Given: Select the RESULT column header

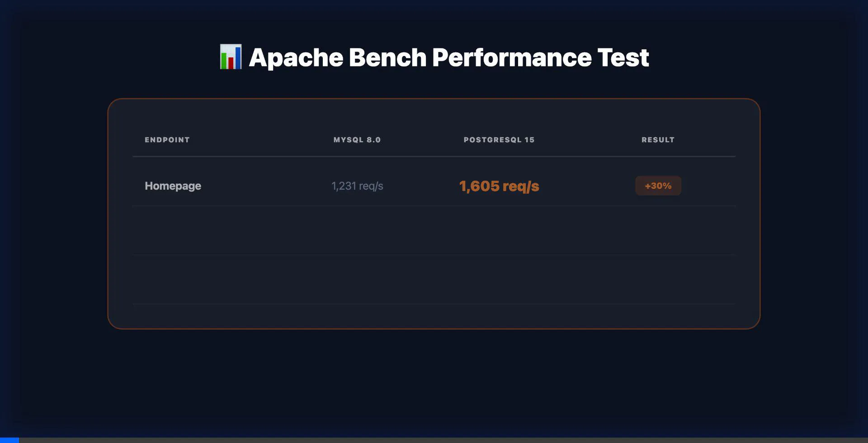Looking at the screenshot, I should pyautogui.click(x=658, y=140).
